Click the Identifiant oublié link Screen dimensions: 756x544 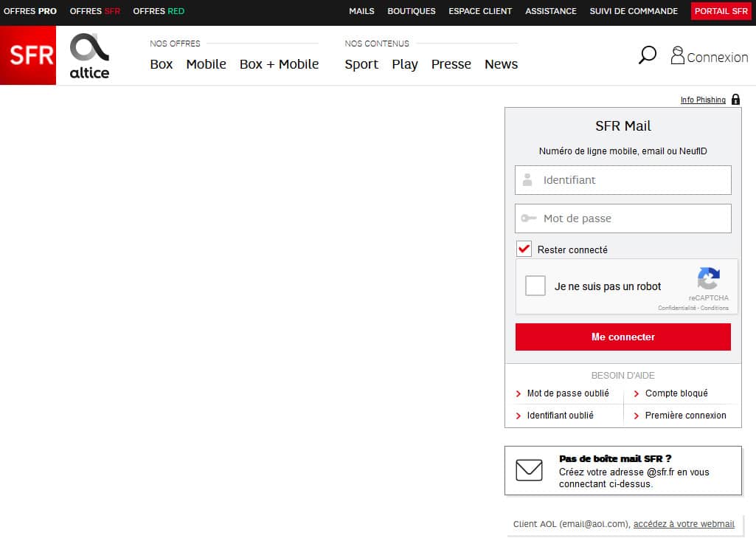[561, 416]
